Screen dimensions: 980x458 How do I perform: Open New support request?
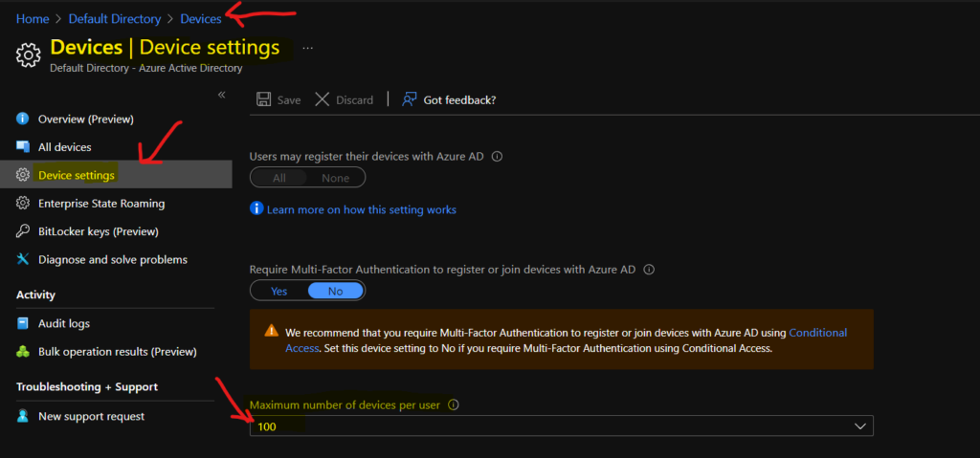(91, 416)
